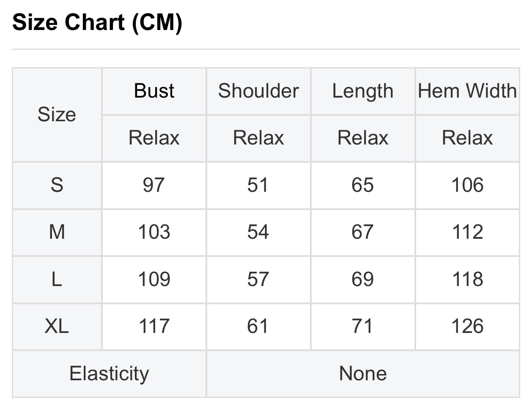The height and width of the screenshot is (409, 532).
Task: Click bust value 117 for size XL
Action: pos(154,326)
